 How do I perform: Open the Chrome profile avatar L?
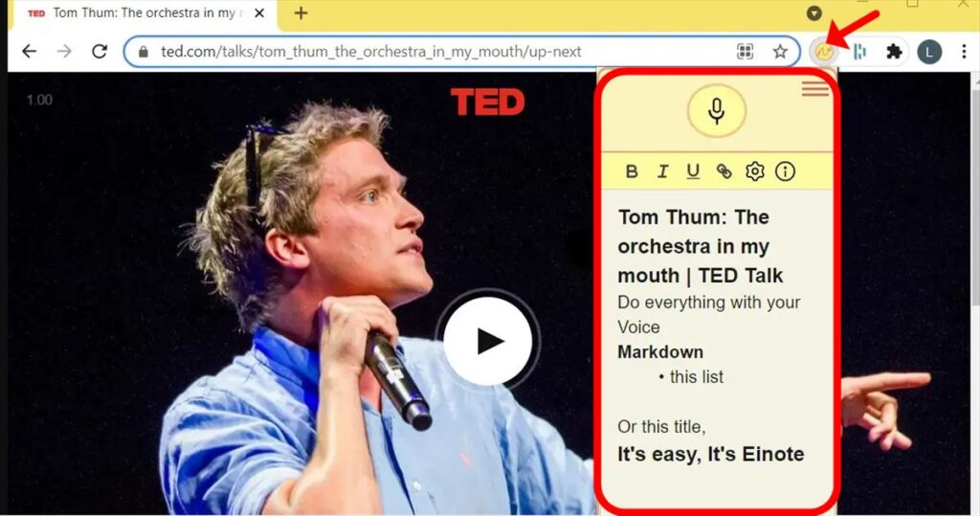929,52
